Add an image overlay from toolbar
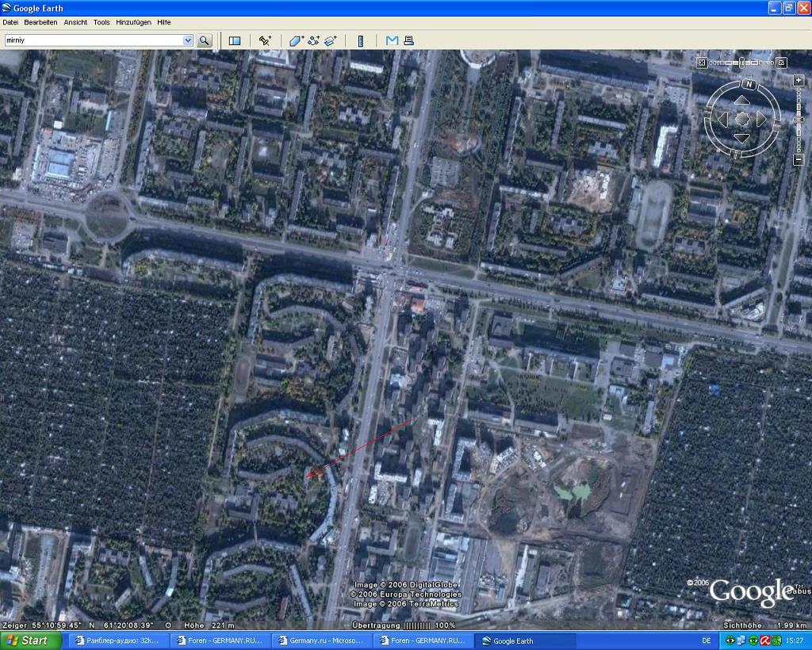Image resolution: width=812 pixels, height=650 pixels. (x=331, y=40)
